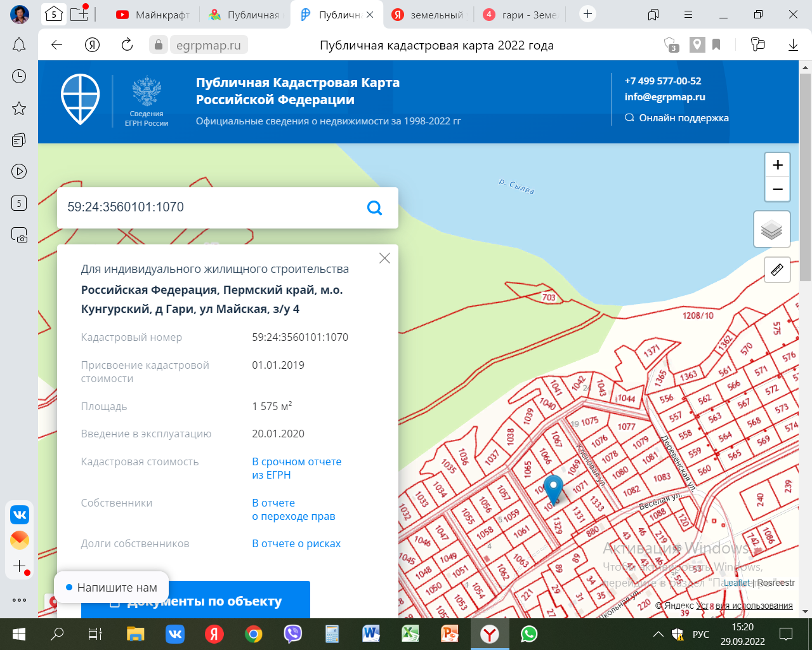This screenshot has width=812, height=650.
Task: Activate the ruler measurement tool
Action: coord(777,270)
